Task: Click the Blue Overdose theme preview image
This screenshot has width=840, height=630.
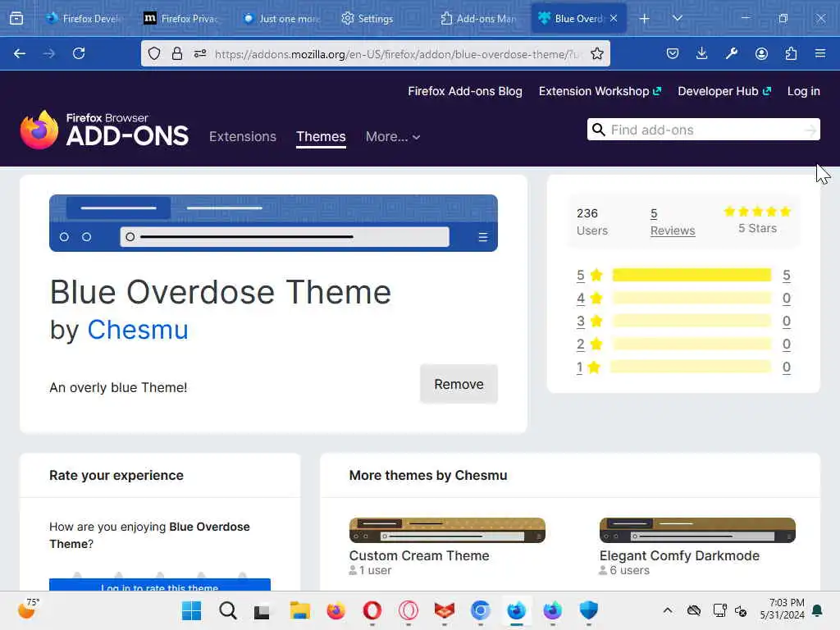Action: 273,223
